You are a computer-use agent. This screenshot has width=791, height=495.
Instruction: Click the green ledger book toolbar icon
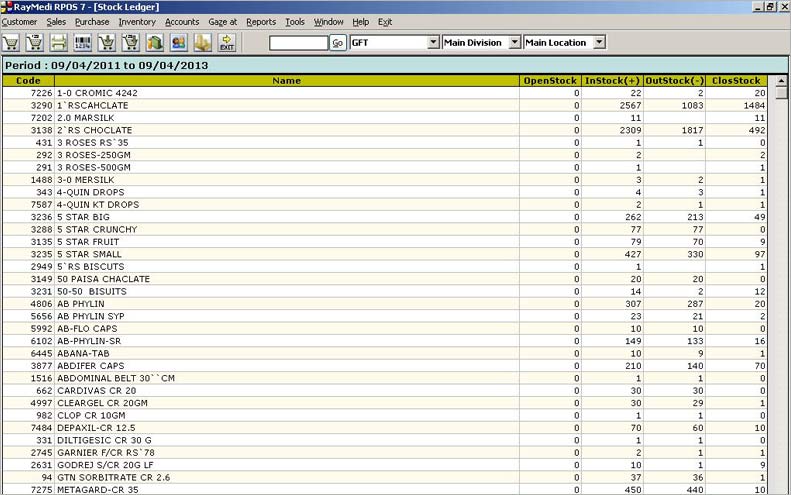point(155,42)
